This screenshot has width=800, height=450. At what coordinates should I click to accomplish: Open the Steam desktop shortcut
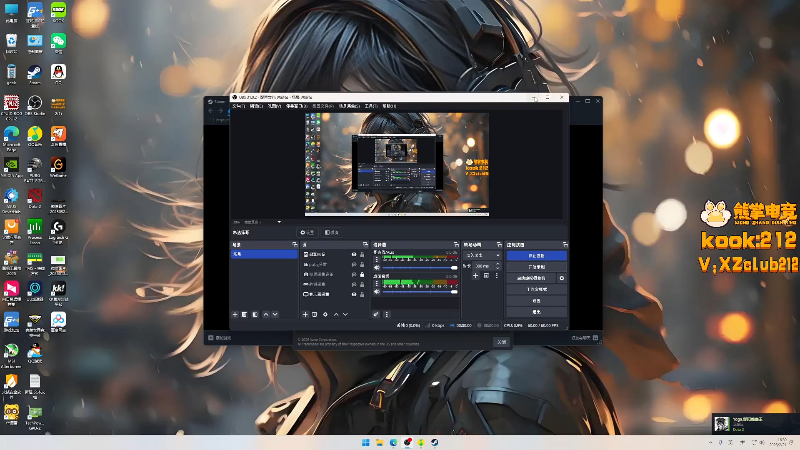(35, 74)
